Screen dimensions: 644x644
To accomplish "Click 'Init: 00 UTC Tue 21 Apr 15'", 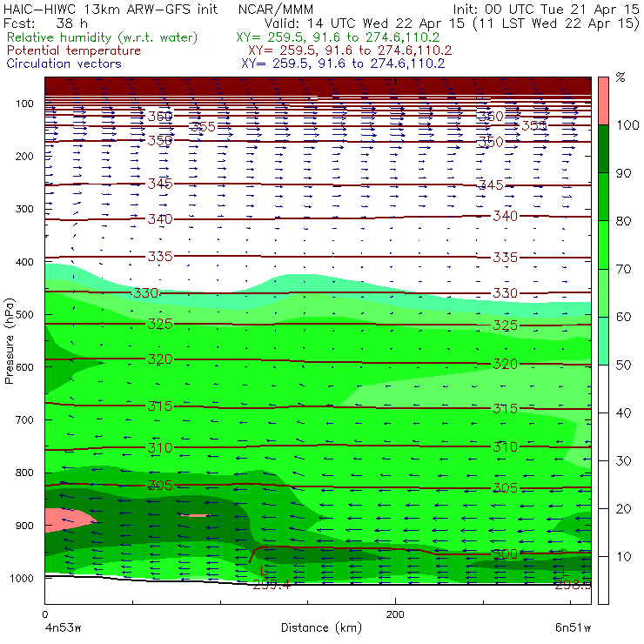I will 546,10.
